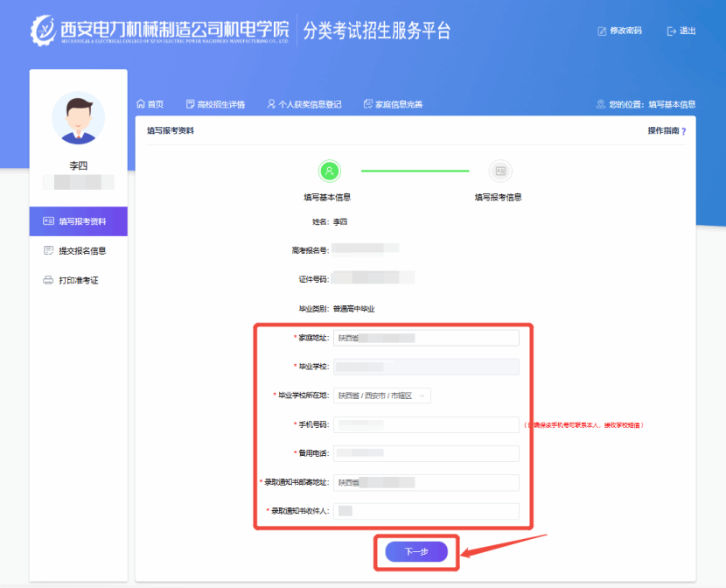Click the green 填写基本信息 step circle
This screenshot has width=726, height=588.
(329, 171)
